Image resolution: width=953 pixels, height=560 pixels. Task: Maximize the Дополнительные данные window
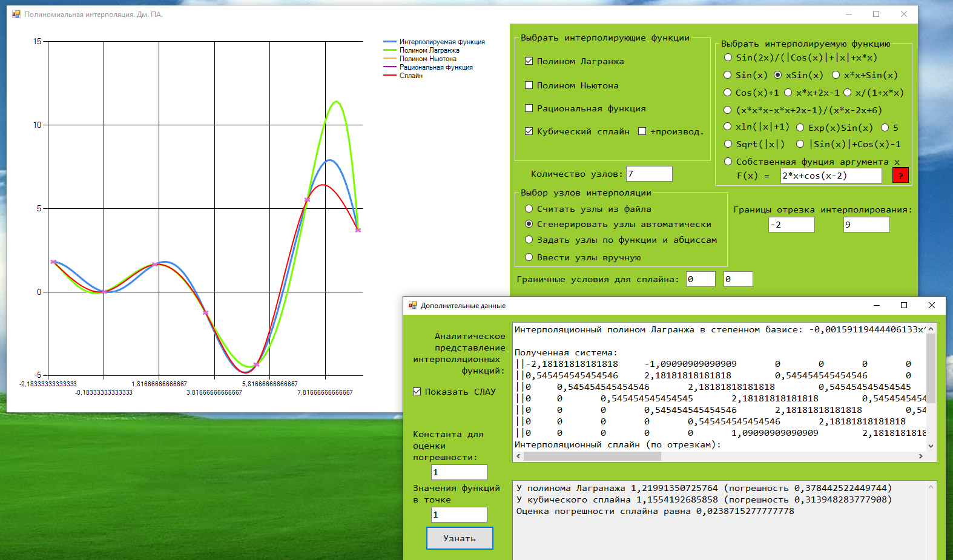coord(904,306)
